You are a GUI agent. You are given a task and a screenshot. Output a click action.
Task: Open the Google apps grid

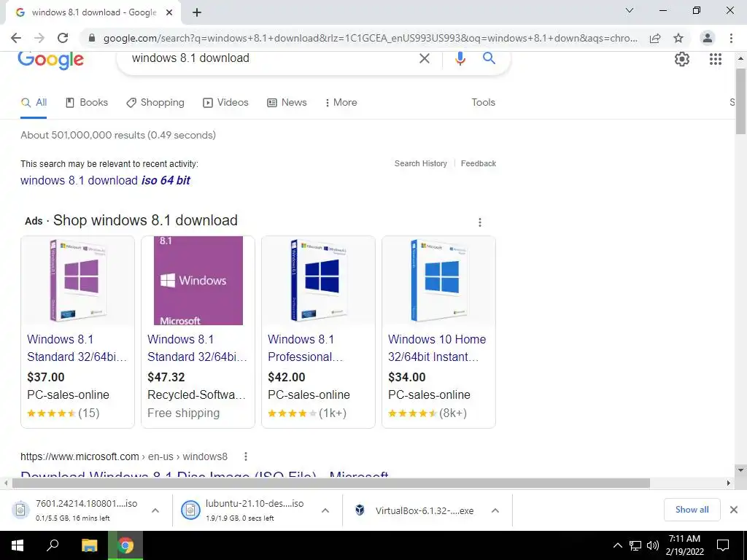(716, 59)
